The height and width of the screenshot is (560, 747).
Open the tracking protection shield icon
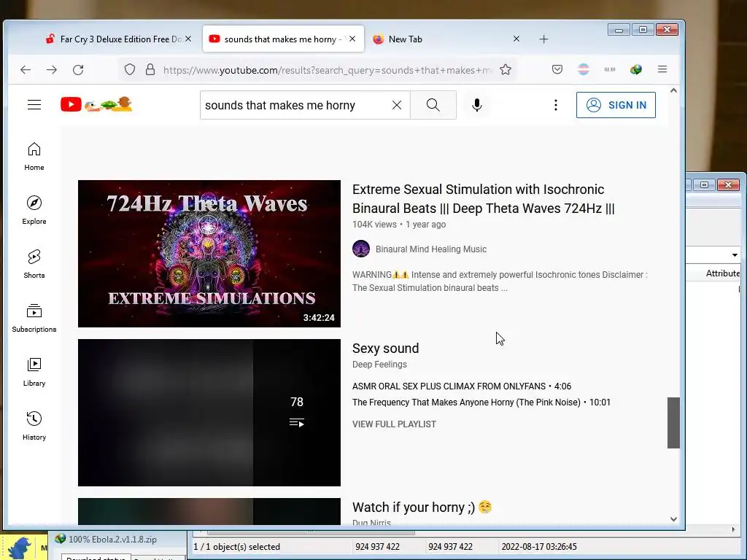pos(130,70)
